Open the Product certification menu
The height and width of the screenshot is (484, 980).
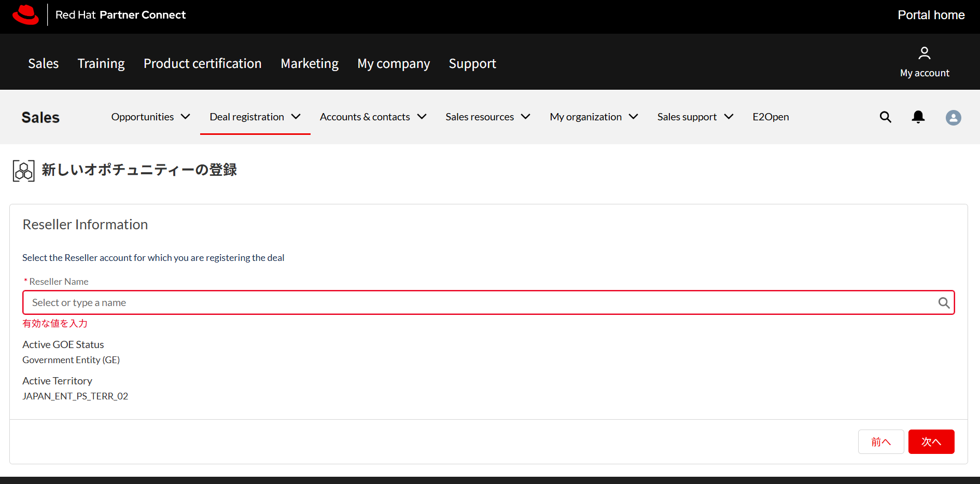pyautogui.click(x=203, y=63)
